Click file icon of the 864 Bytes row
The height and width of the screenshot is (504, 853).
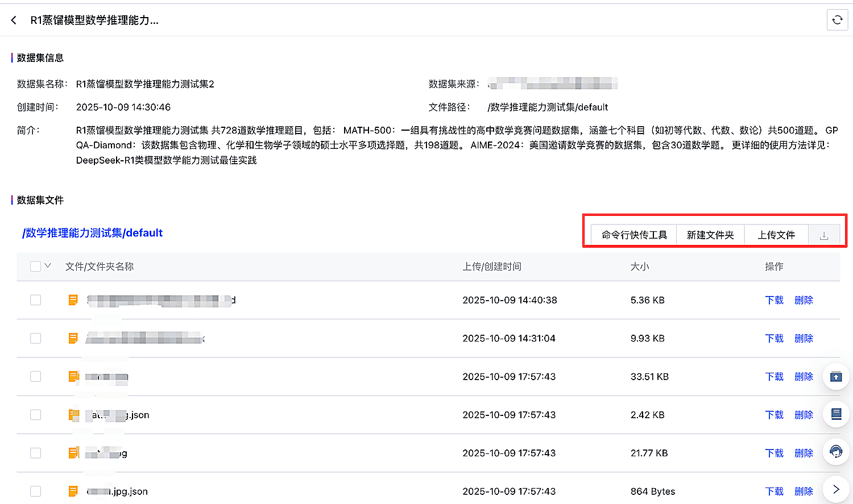click(x=73, y=491)
